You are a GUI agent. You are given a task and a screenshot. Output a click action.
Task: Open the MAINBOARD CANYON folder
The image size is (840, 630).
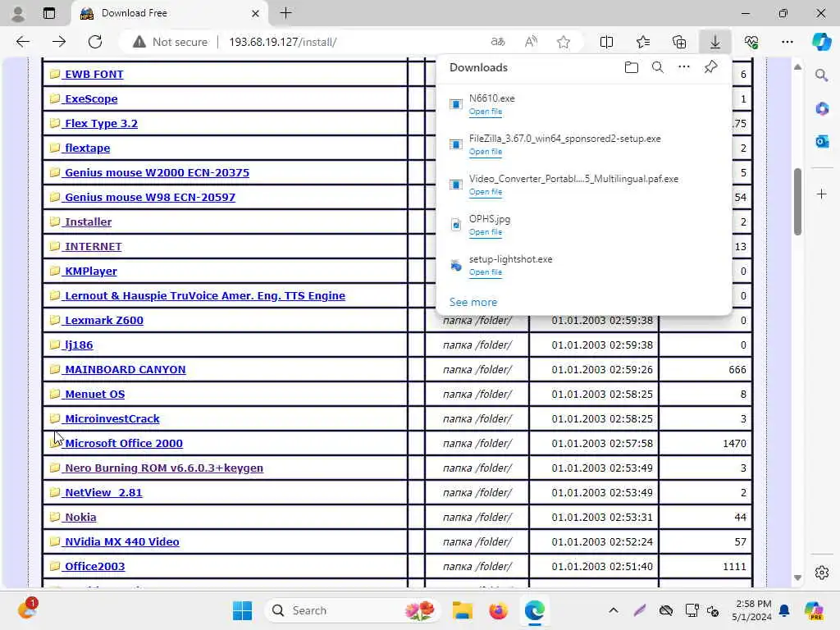[125, 370]
